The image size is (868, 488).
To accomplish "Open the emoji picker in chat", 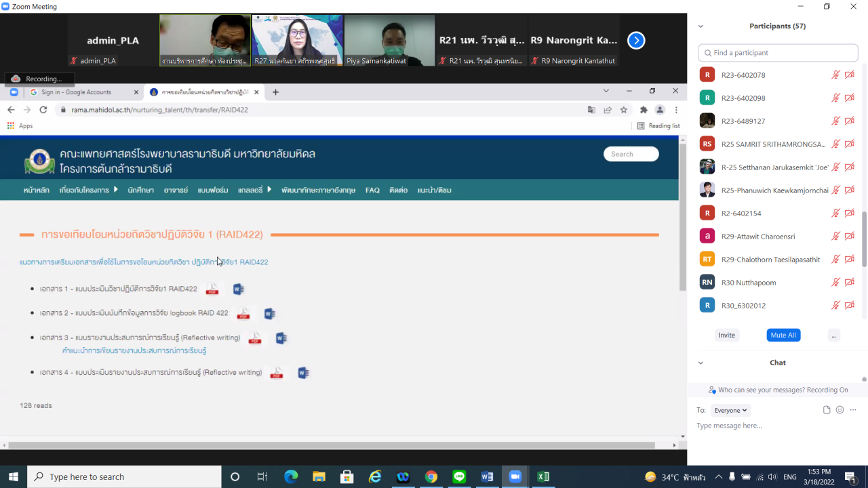I will [x=840, y=410].
